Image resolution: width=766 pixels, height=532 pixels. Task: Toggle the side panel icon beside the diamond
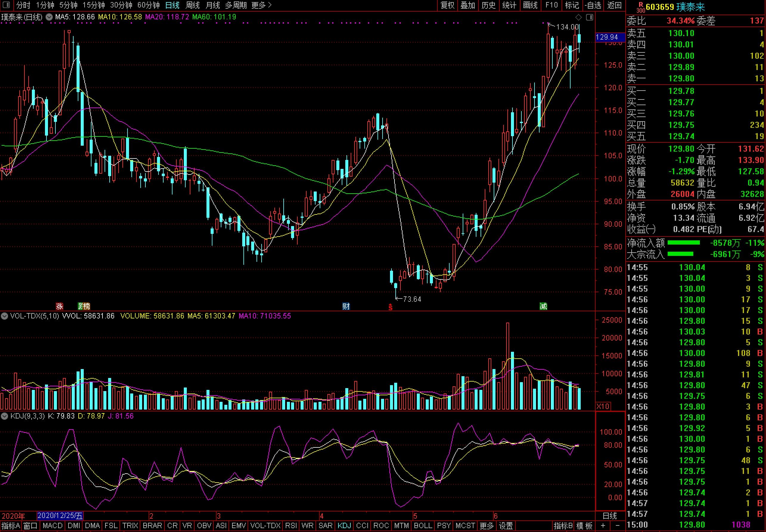pos(589,17)
